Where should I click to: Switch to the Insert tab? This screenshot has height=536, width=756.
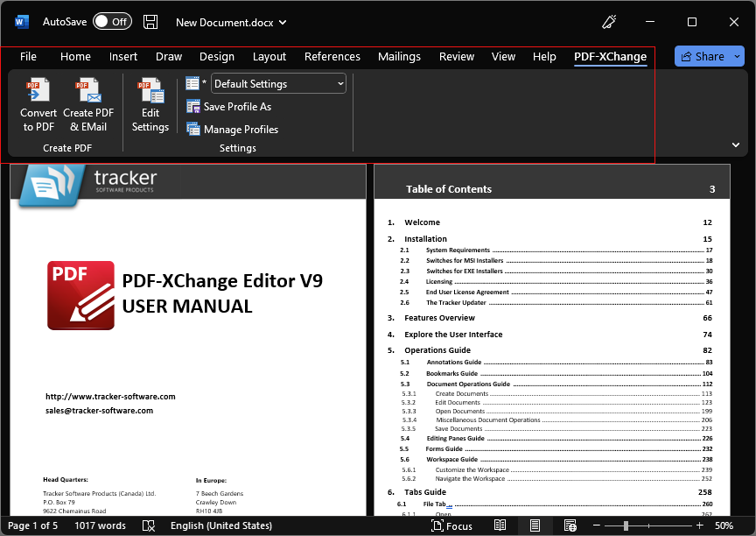coord(123,56)
